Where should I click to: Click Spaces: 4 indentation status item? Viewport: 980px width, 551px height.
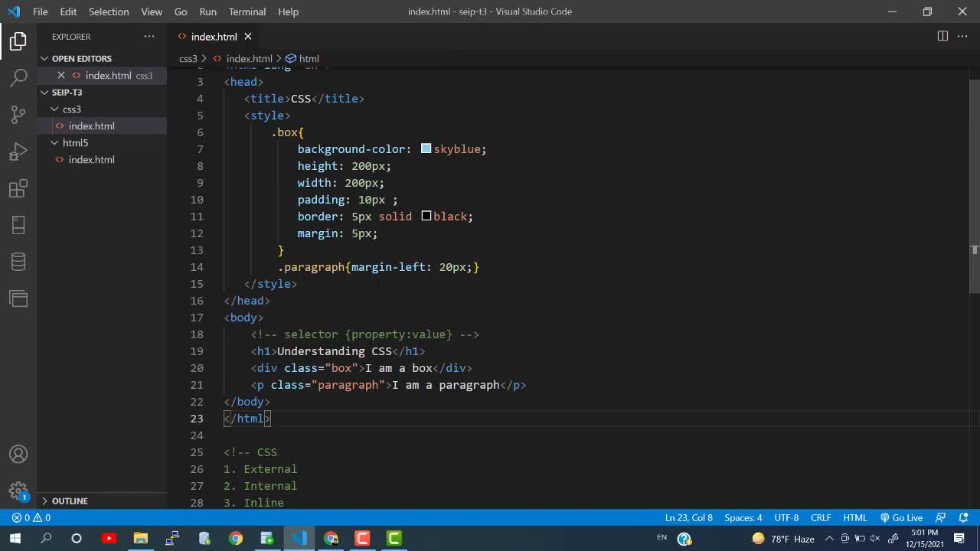tap(743, 518)
